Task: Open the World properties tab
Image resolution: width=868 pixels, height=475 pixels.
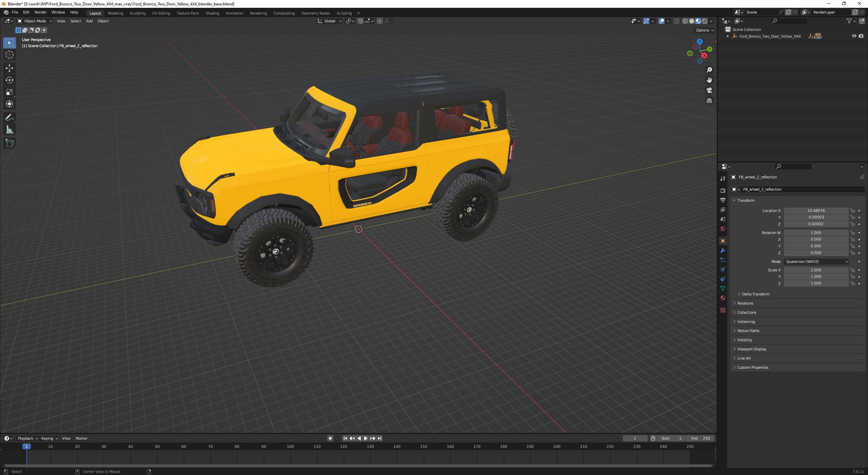Action: click(x=723, y=229)
